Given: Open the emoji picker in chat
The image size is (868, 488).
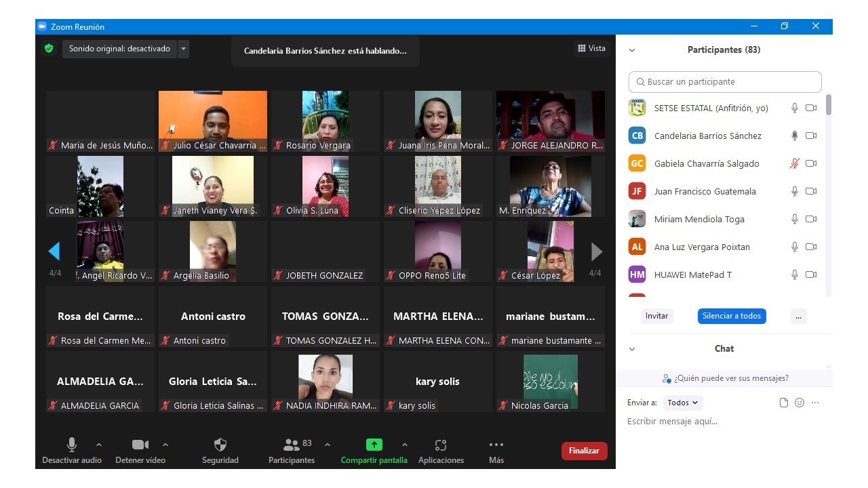Looking at the screenshot, I should pyautogui.click(x=800, y=403).
